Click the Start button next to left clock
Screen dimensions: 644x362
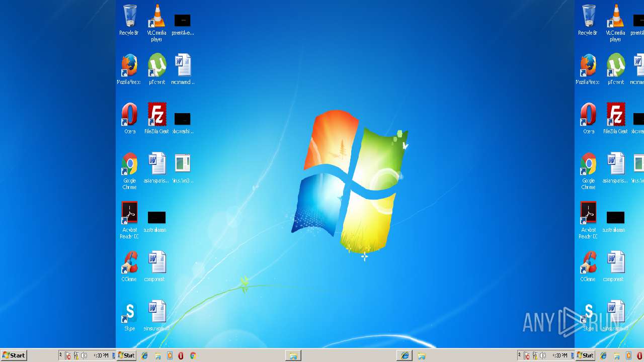[x=126, y=355]
